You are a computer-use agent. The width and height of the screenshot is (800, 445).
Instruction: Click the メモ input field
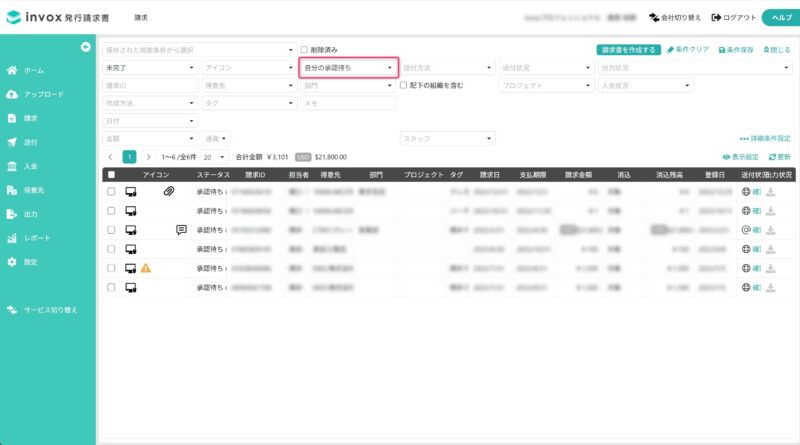[x=348, y=103]
